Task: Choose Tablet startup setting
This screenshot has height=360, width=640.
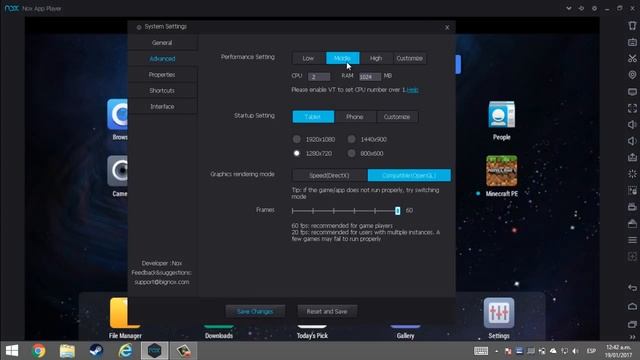Action: [313, 117]
